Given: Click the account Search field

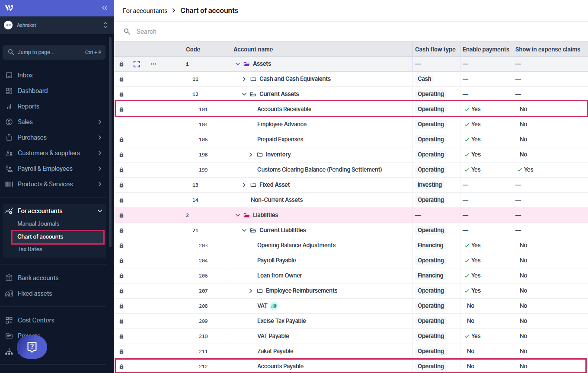Looking at the screenshot, I should coord(259,32).
